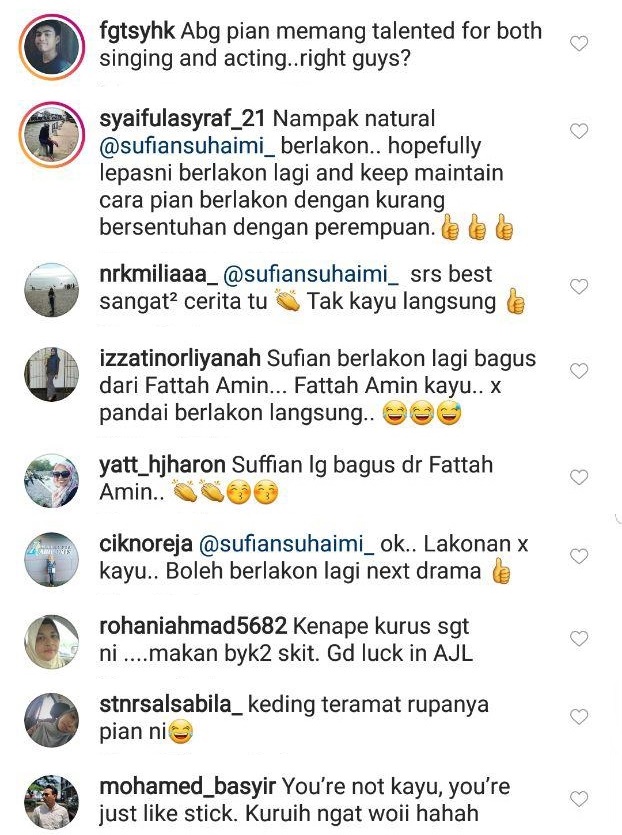
Task: Tap the heart icon for ciknoreja's comment
Action: [579, 556]
